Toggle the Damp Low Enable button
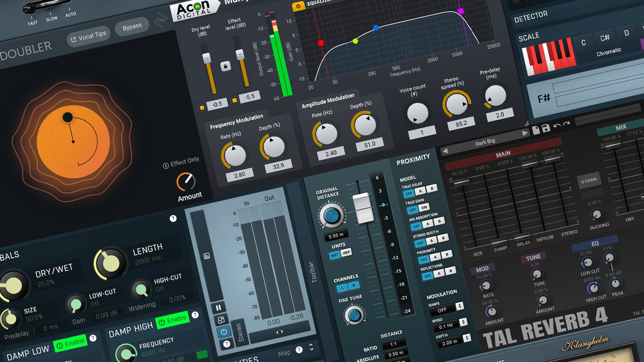This screenshot has height=362, width=644. tap(69, 344)
